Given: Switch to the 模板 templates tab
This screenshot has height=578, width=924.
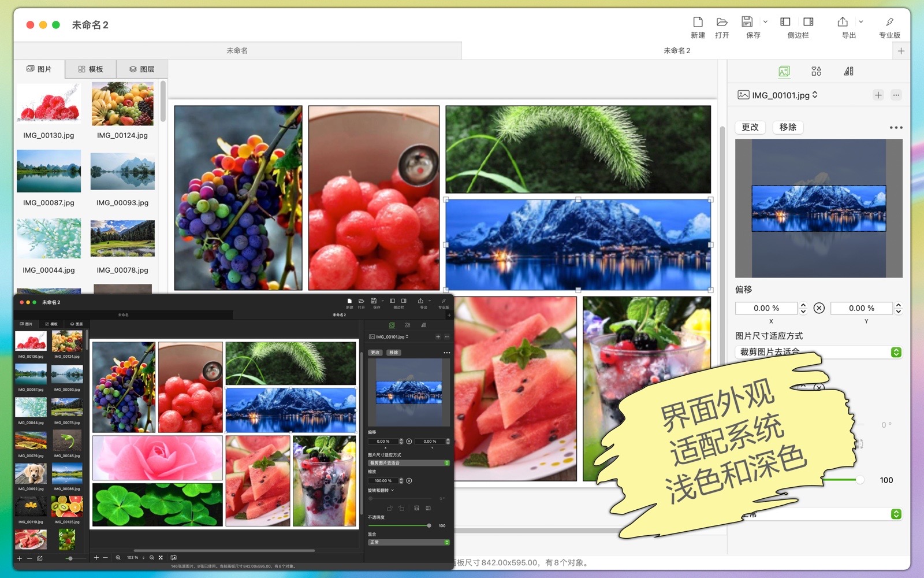Looking at the screenshot, I should pyautogui.click(x=90, y=69).
